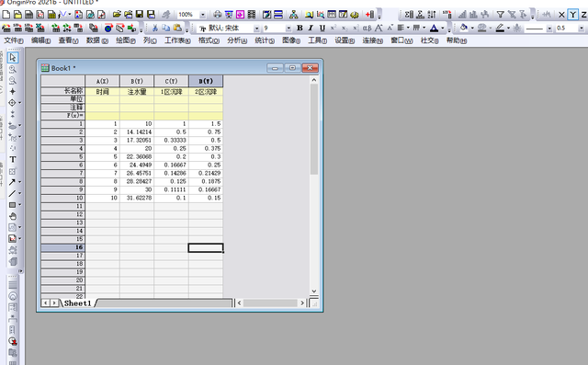The width and height of the screenshot is (588, 365).
Task: Click the New Folder toolbar icon
Action: [x=17, y=15]
